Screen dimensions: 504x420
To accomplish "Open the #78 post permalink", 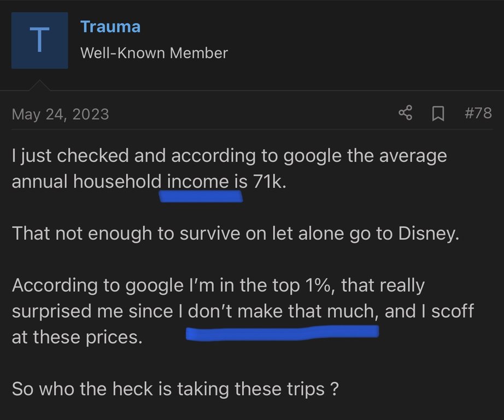I will tap(477, 114).
